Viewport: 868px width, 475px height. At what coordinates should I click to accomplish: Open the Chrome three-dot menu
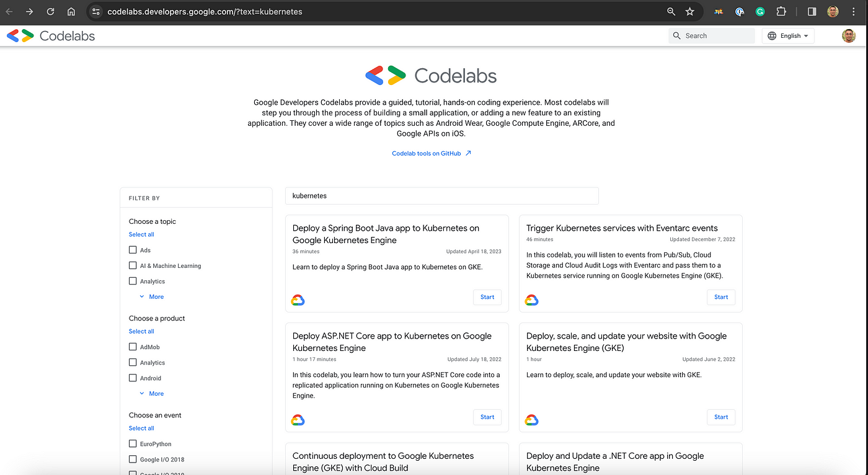(854, 12)
